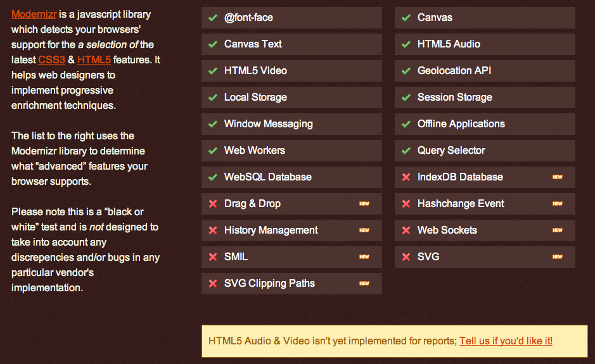Open the Modernizr link

34,15
